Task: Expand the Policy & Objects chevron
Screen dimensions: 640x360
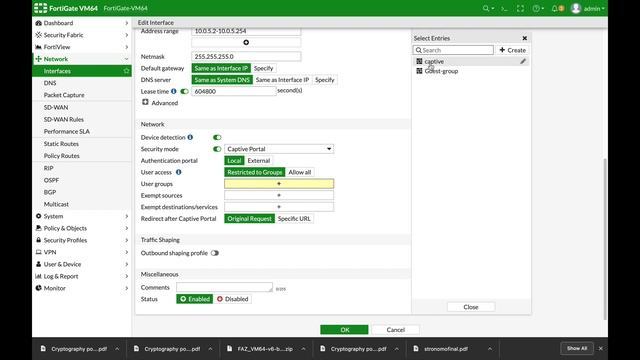Action: pos(127,228)
